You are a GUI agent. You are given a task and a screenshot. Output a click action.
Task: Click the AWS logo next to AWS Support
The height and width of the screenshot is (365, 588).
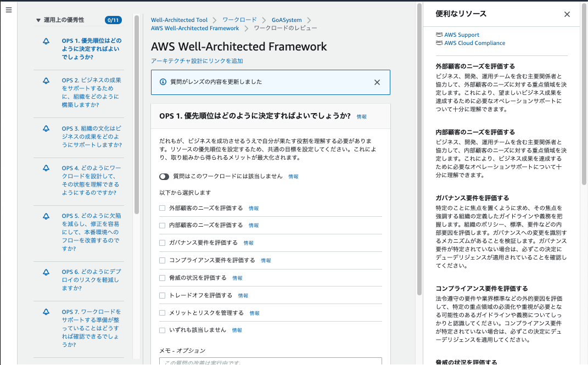[439, 35]
